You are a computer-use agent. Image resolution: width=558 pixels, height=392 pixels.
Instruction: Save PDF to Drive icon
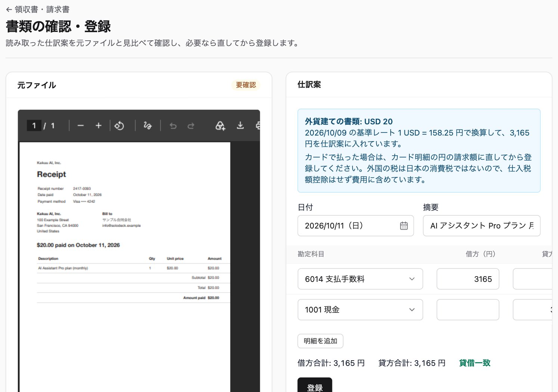point(220,126)
